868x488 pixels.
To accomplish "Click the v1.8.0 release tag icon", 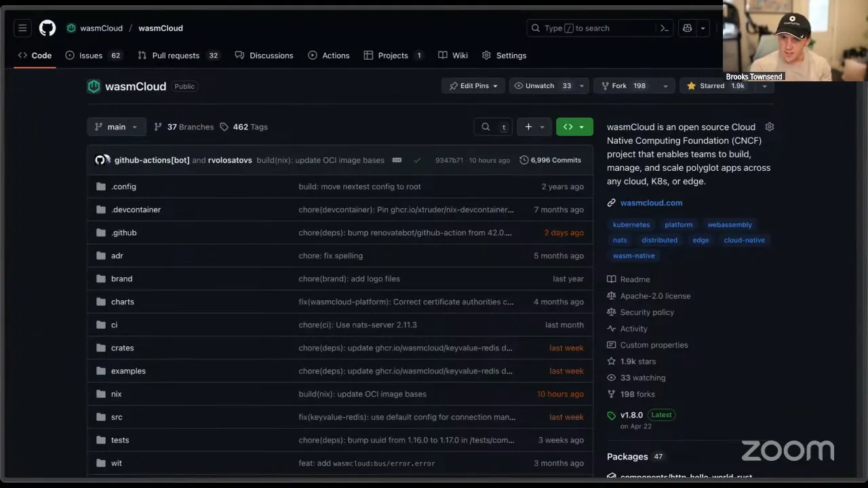I will 612,415.
